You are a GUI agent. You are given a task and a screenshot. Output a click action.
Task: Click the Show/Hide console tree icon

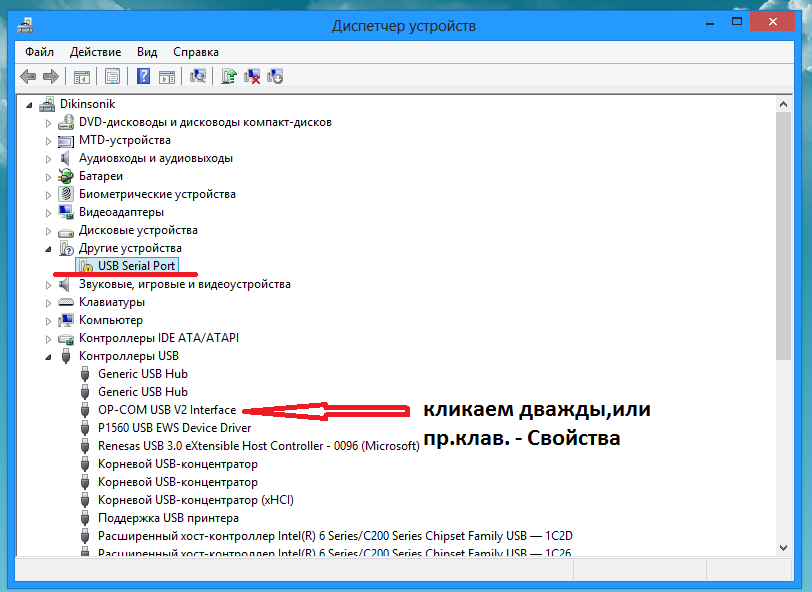(x=82, y=76)
